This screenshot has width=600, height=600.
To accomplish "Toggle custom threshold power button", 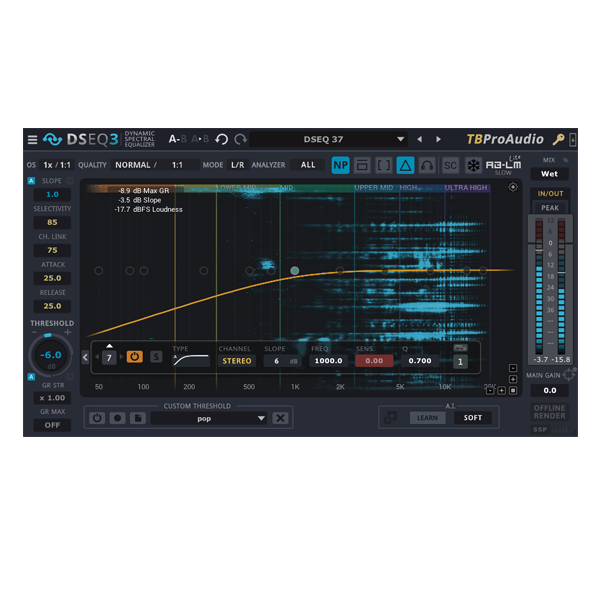I will [97, 418].
